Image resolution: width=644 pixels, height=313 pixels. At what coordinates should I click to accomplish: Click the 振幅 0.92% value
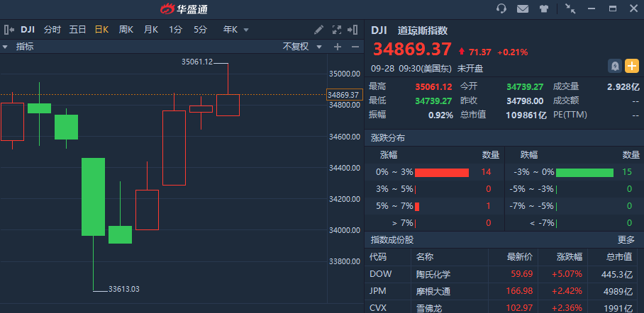point(440,115)
